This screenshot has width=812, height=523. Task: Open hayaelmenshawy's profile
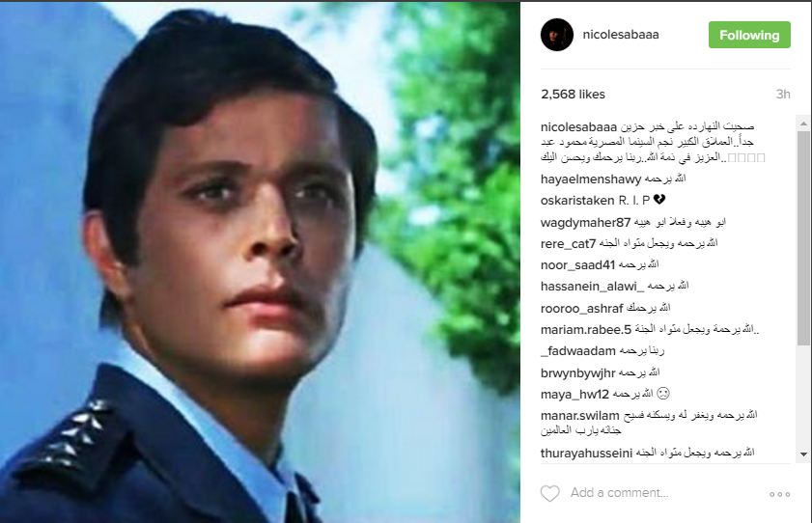coord(591,179)
